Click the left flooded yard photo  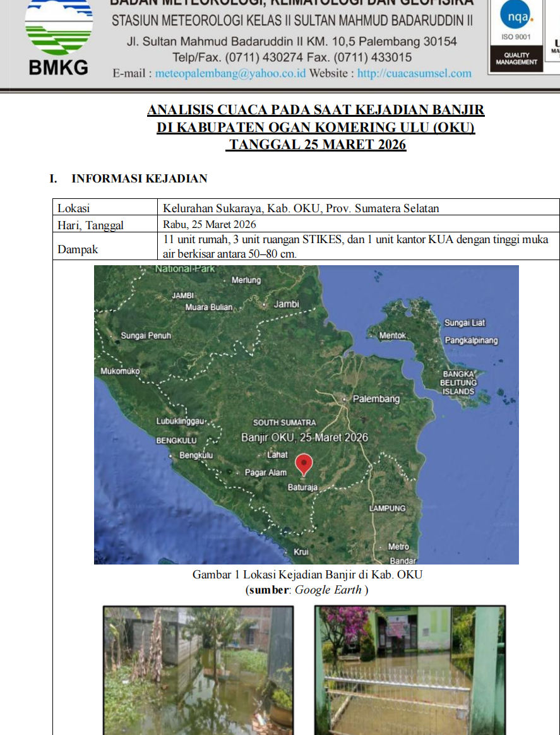[x=198, y=669]
